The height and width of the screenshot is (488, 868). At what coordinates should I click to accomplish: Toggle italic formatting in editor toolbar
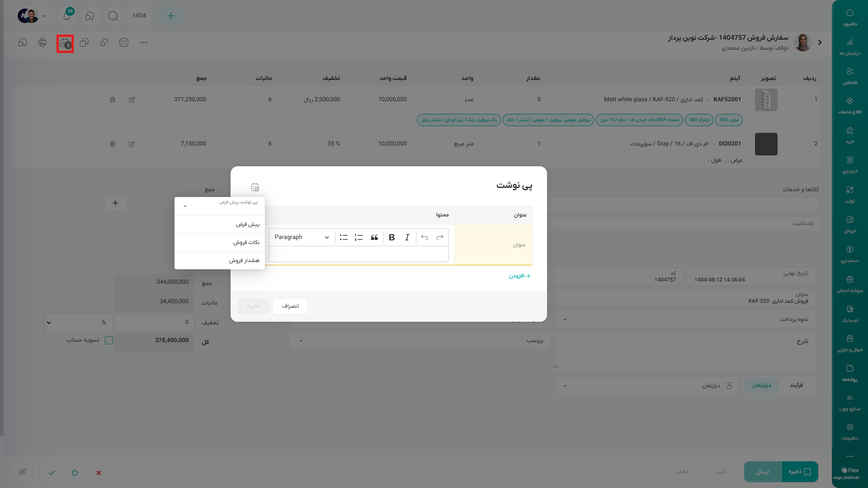(407, 237)
